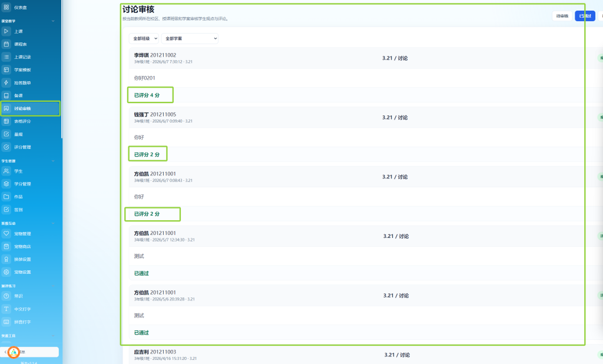Click the 量规 checkbox icon
Viewport: 603px width, 364px height.
pyautogui.click(x=6, y=134)
